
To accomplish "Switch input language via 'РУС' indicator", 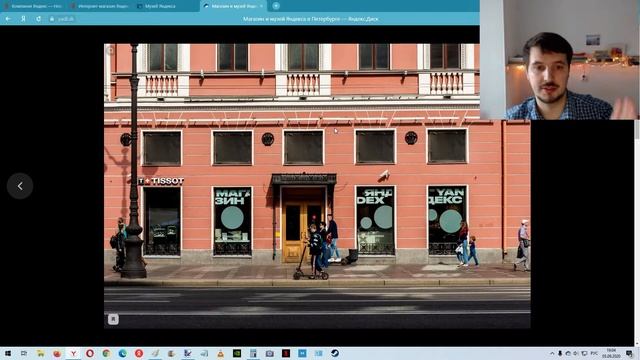I will click(594, 353).
